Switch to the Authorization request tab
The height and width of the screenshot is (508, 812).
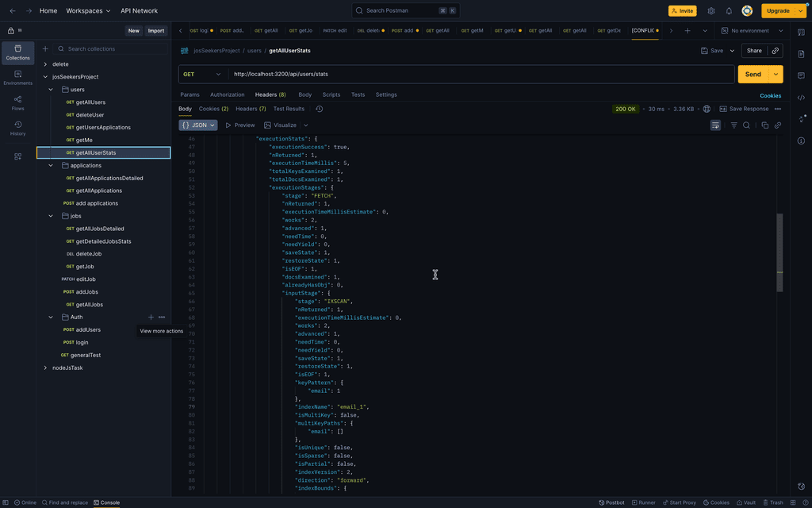tap(227, 95)
